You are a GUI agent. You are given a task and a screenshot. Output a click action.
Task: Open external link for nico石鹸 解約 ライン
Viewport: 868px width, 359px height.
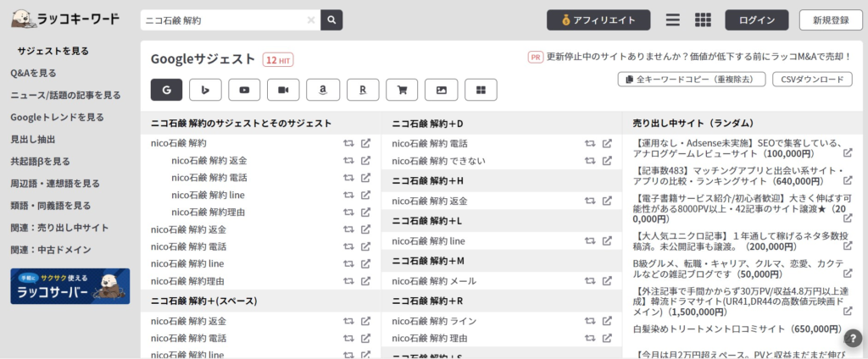[607, 321]
